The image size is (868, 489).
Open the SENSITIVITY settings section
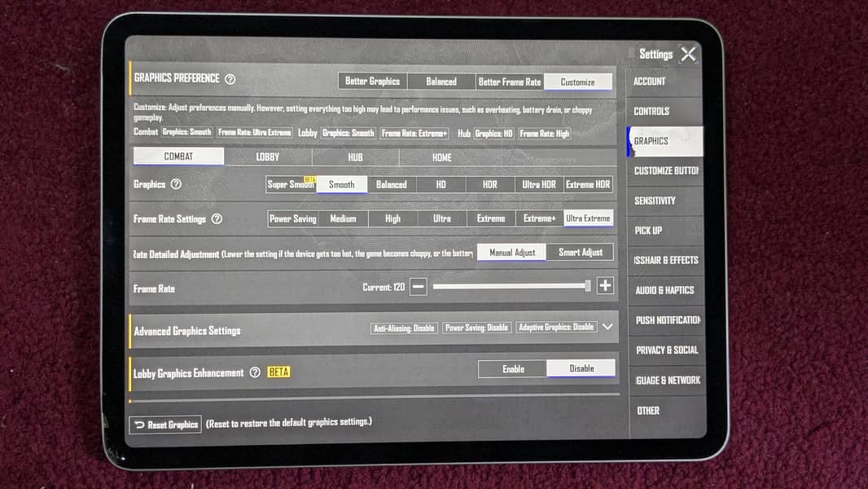click(x=665, y=201)
